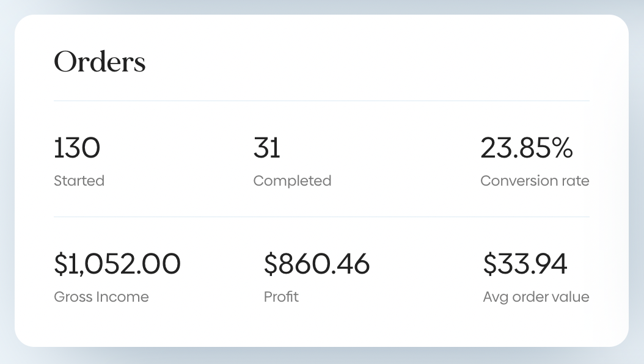Select the $33.94 average order amount
Screen dimensions: 644x364
pos(525,264)
